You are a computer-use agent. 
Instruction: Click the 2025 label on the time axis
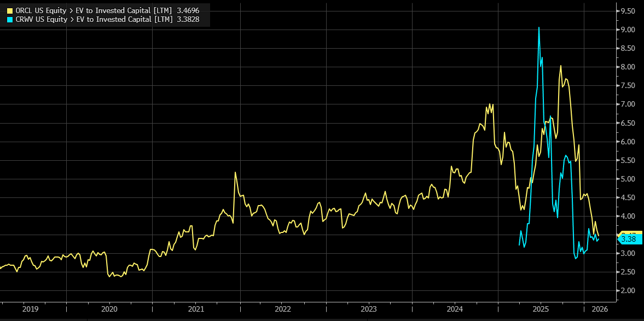tap(541, 308)
